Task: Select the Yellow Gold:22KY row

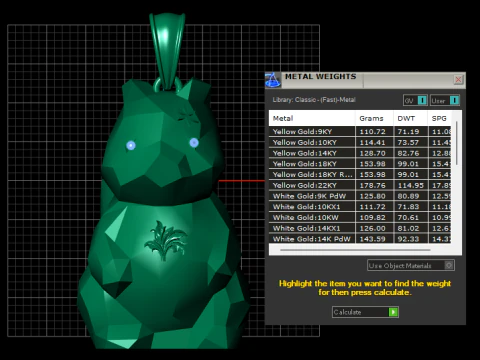Action: (x=360, y=185)
